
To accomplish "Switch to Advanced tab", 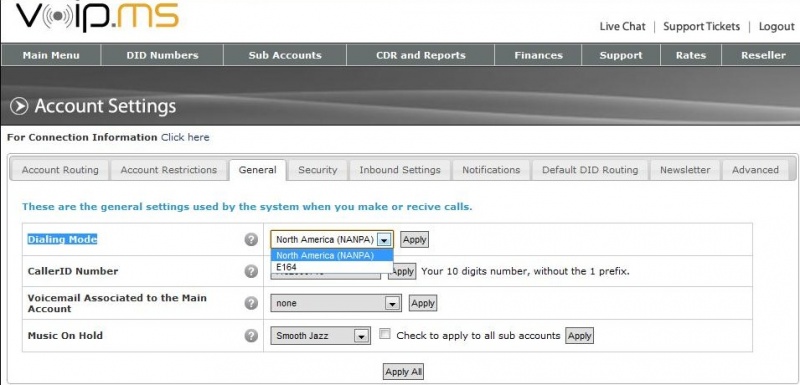I will 756,170.
